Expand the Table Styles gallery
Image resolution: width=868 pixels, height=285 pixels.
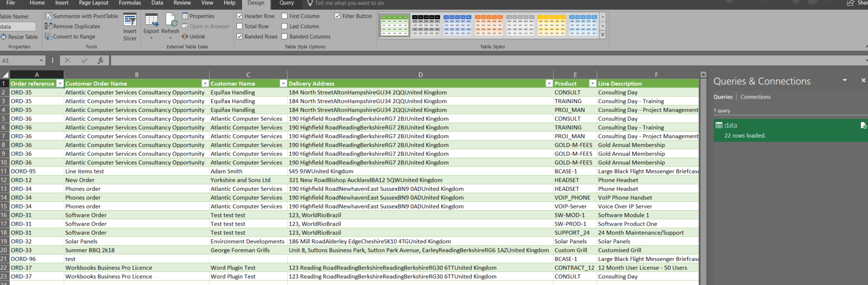(603, 35)
